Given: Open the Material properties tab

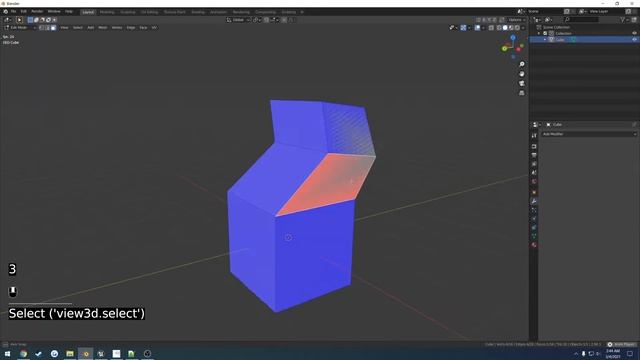Looking at the screenshot, I should 534,245.
